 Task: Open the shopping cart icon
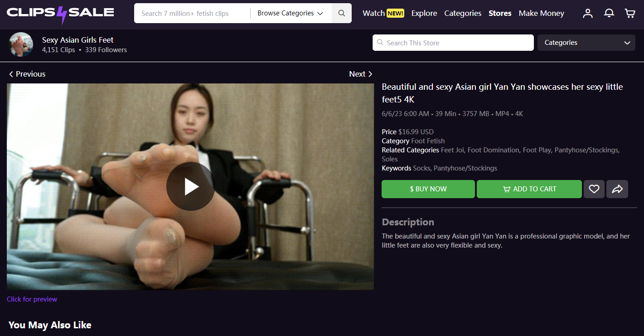pyautogui.click(x=630, y=13)
